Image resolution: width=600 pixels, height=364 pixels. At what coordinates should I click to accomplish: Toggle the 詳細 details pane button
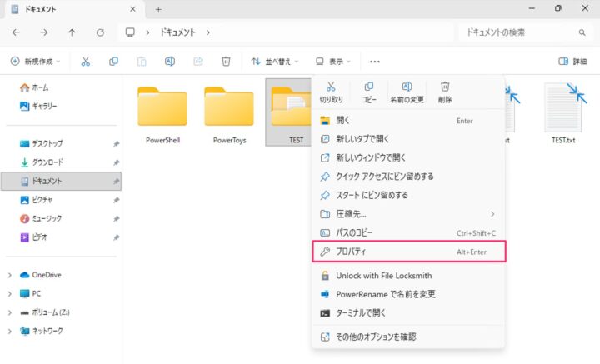point(572,62)
